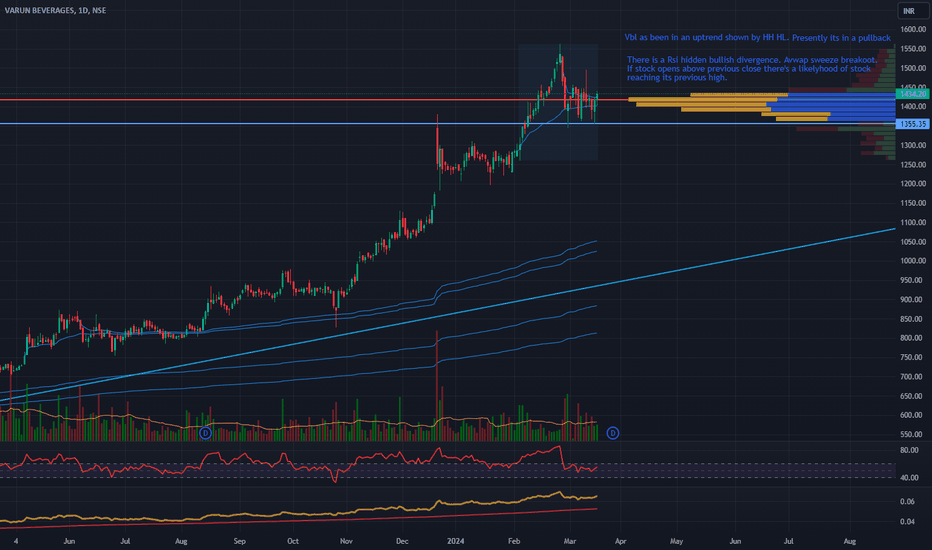
Task: Click the 900.00 price axis label
Action: click(913, 300)
